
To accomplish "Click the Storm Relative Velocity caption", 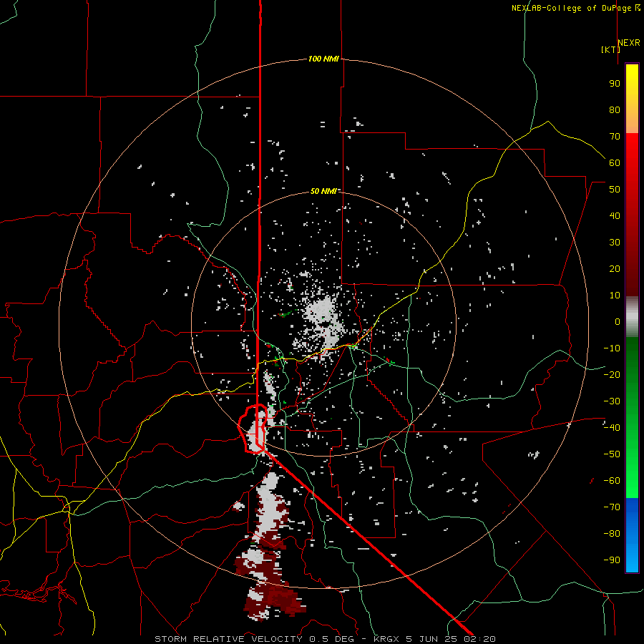I will 325,639.
